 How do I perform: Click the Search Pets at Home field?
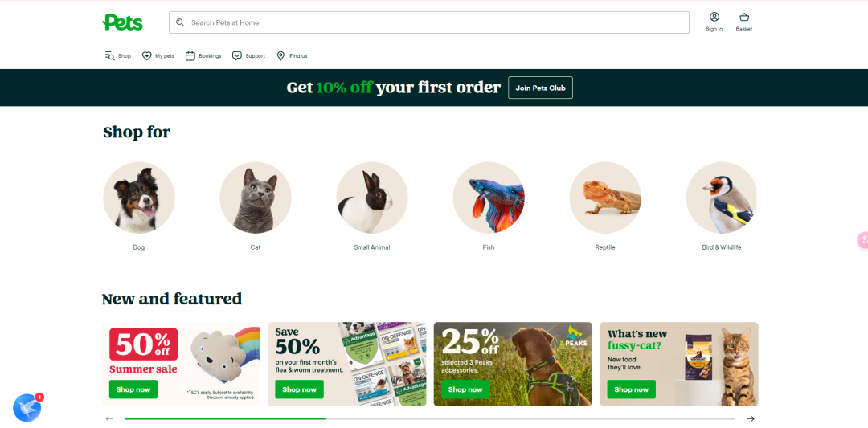pos(429,22)
